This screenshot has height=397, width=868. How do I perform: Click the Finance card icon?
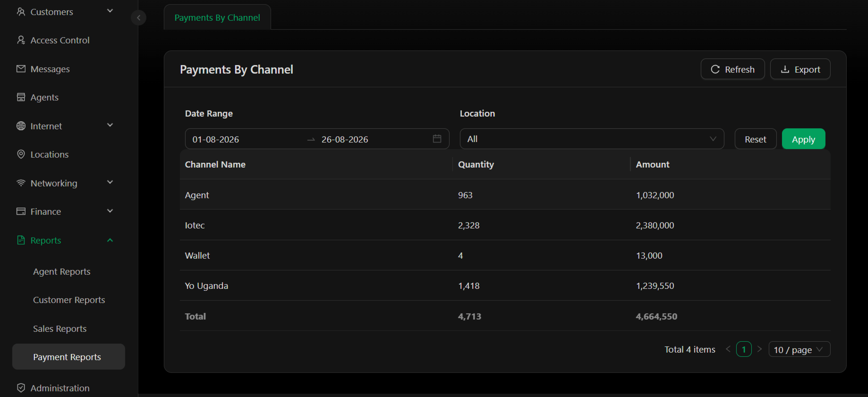(21, 211)
